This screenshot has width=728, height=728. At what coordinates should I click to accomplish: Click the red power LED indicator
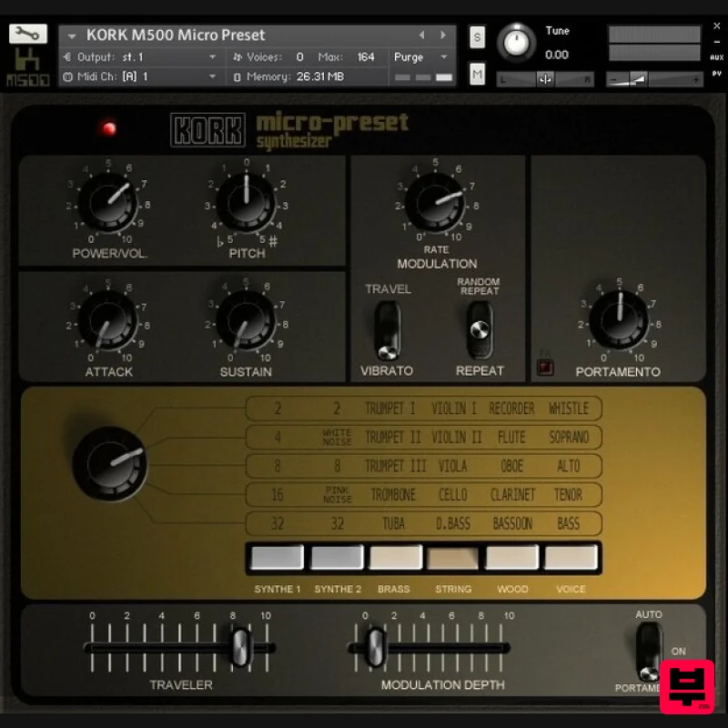109,128
